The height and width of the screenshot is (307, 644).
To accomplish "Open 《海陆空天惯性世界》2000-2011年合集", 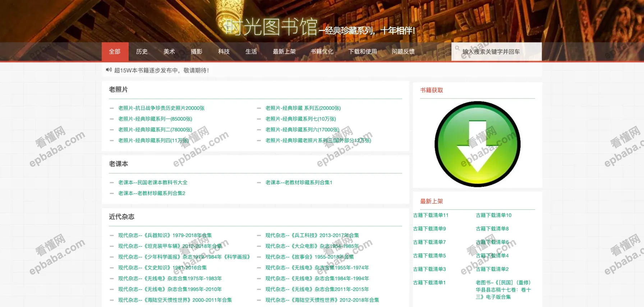I will pyautogui.click(x=175, y=300).
